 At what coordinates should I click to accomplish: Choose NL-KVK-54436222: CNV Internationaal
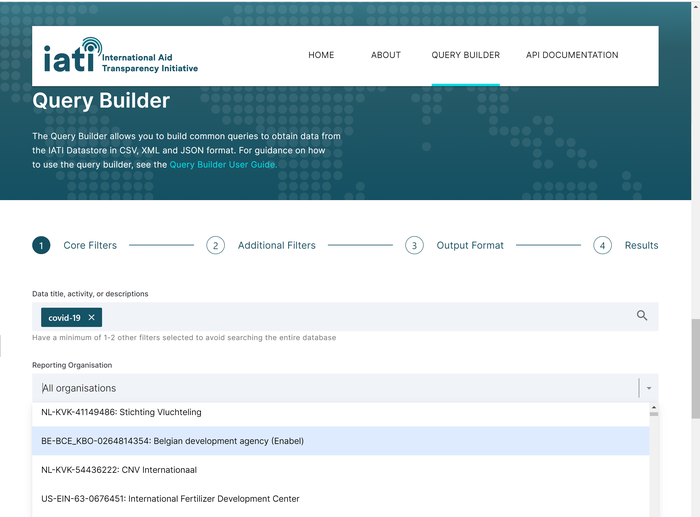coord(340,470)
